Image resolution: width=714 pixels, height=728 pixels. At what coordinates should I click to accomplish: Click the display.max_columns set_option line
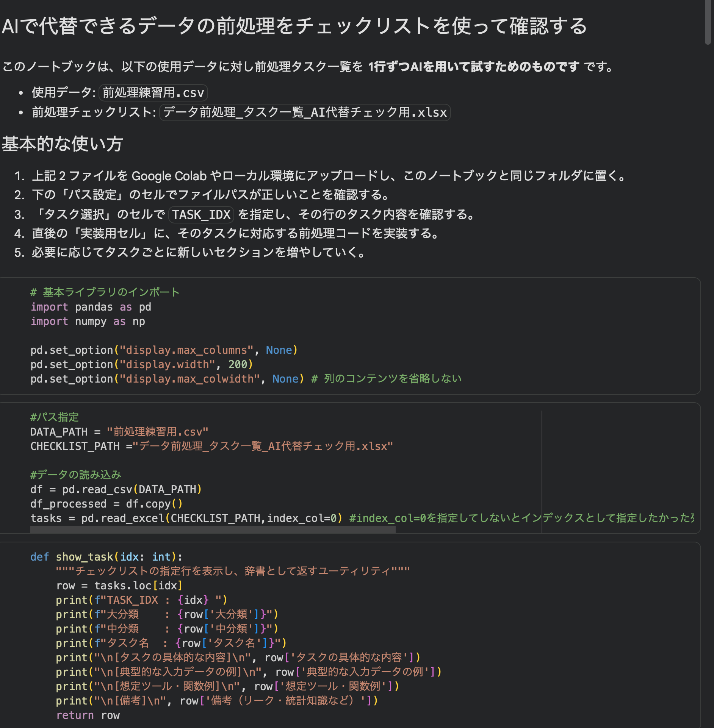click(164, 350)
